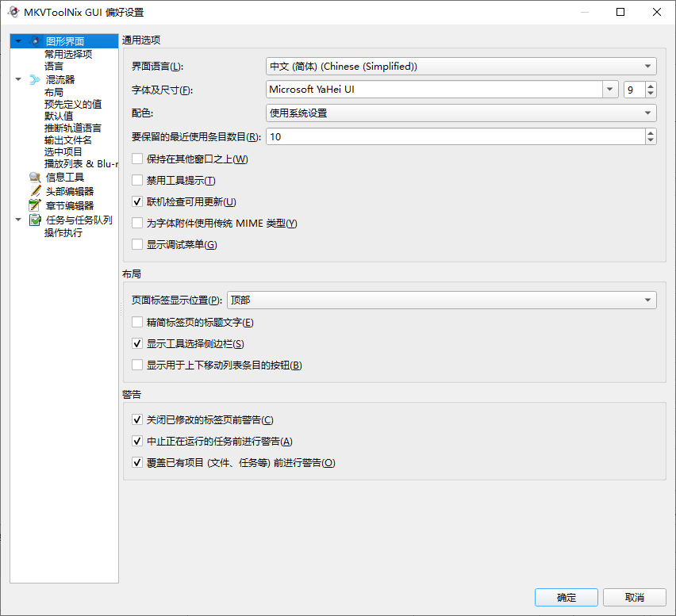Image resolution: width=676 pixels, height=616 pixels.
Task: Open 章节编辑器 via its edit icon
Action: pyautogui.click(x=34, y=205)
